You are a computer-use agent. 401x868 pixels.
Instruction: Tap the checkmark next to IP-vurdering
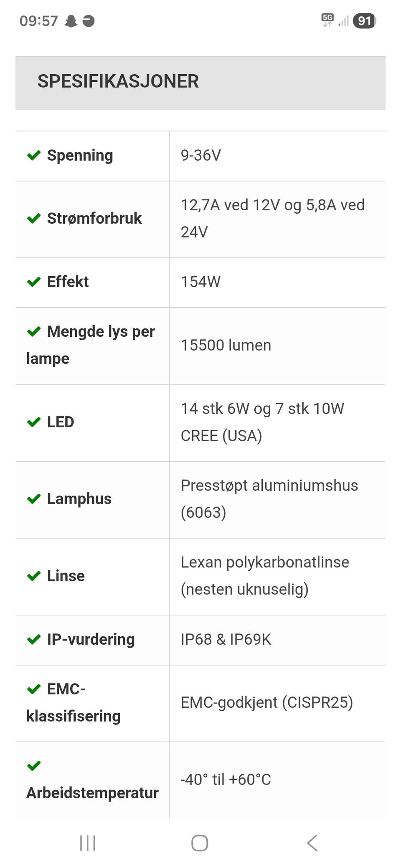click(34, 639)
